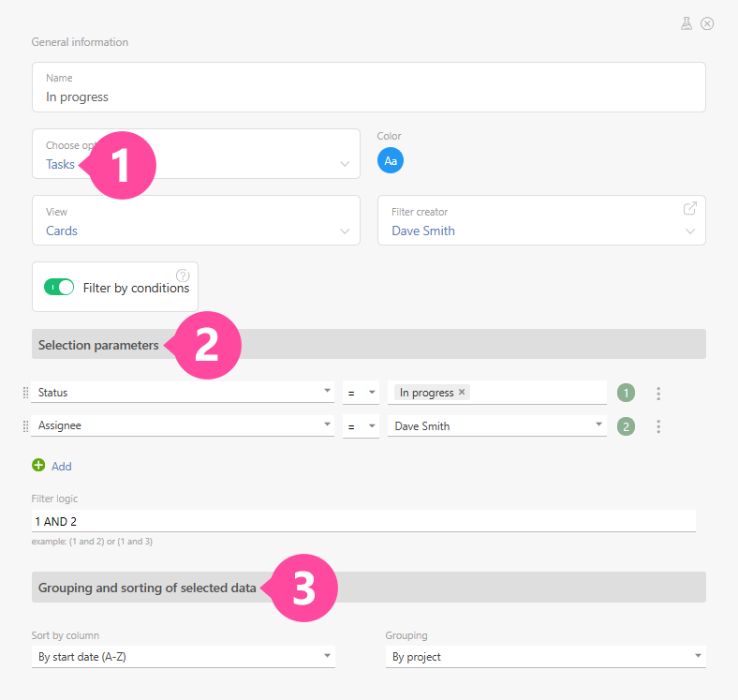
Task: Open the Sort by column dropdown
Action: (183, 657)
